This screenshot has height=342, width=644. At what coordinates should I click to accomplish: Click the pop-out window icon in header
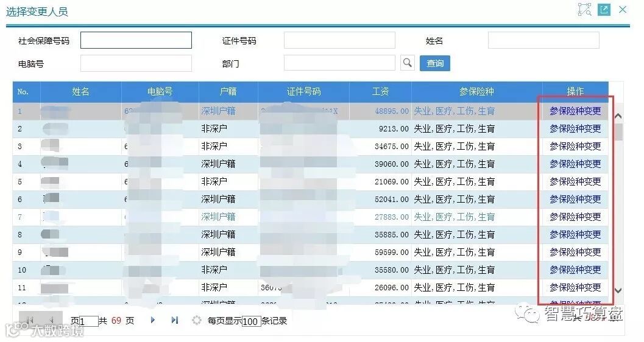tap(604, 9)
